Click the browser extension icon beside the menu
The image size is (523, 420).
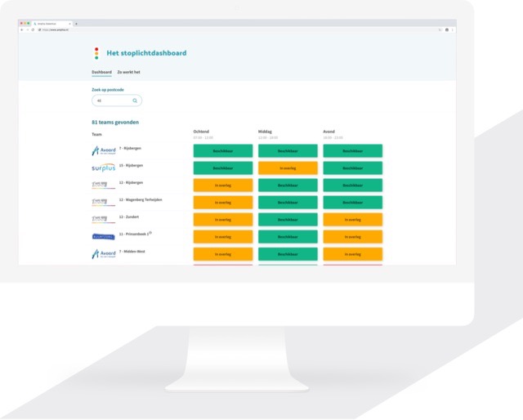[447, 29]
